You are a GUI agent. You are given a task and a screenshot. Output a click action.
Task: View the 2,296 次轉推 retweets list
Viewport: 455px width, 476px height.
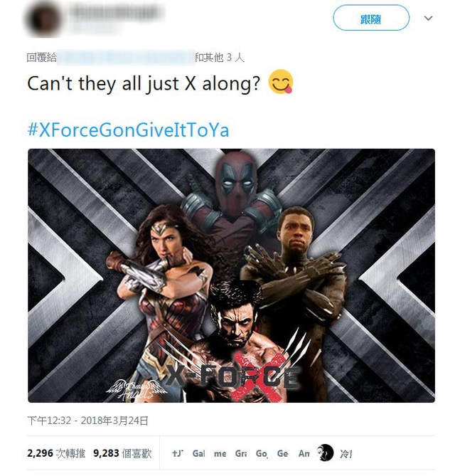pos(56,453)
